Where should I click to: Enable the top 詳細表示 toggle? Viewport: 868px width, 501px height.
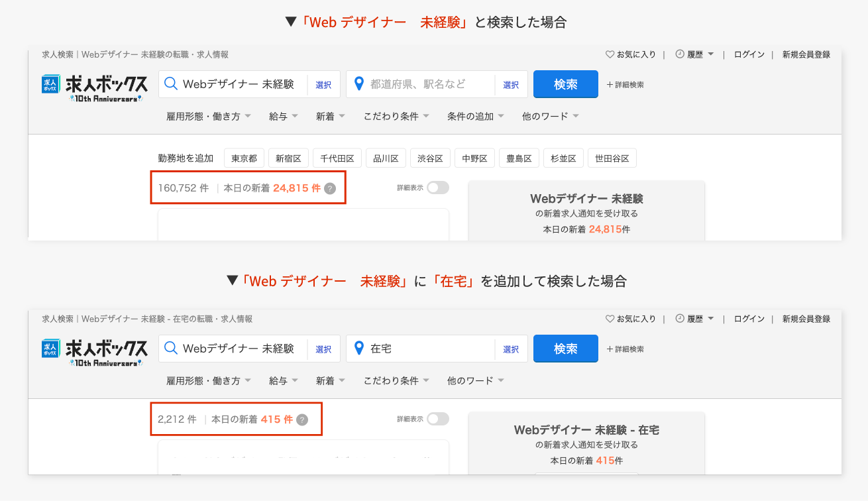(438, 188)
